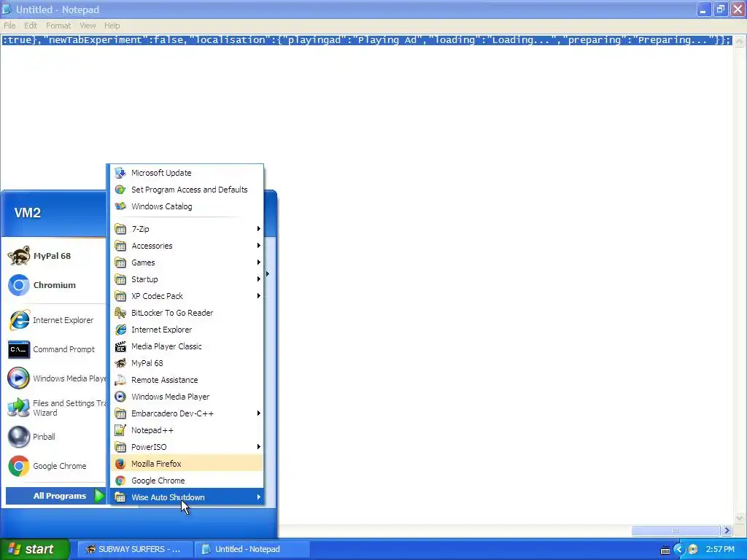This screenshot has width=747, height=560.
Task: Click the PowerISO folder entry
Action: 187,447
